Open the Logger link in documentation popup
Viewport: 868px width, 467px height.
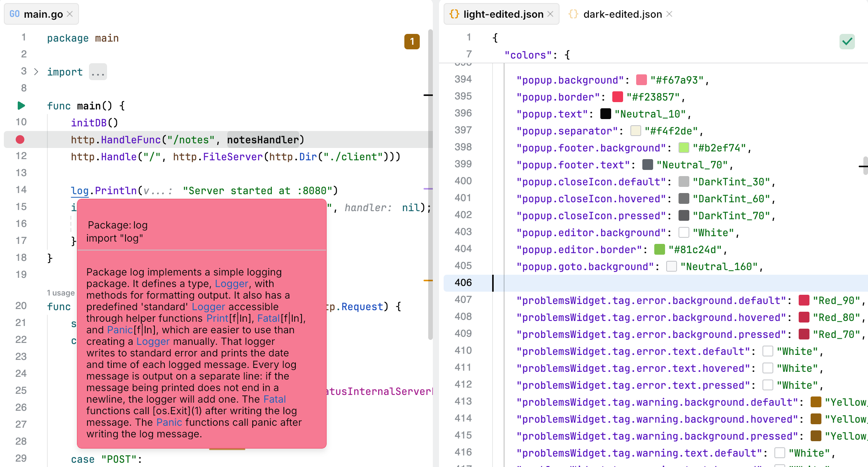point(231,284)
